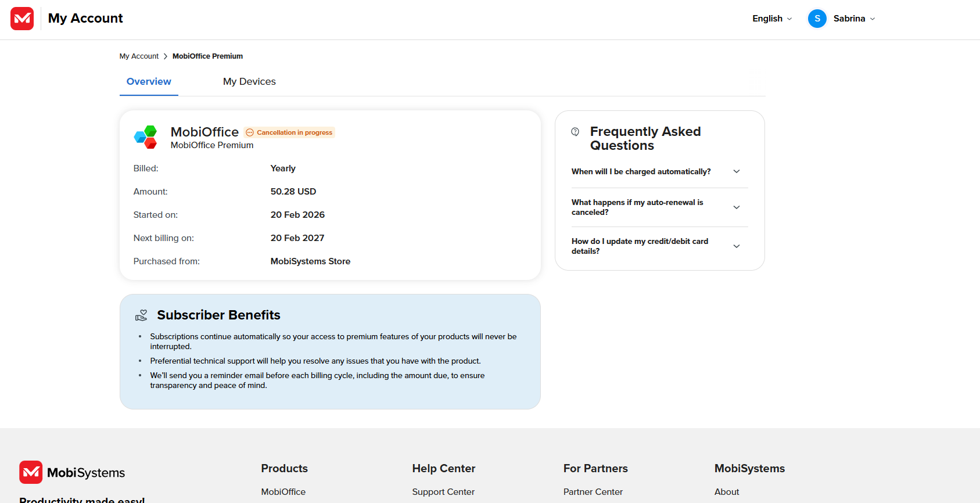Expand 'When will I be charged automatically?'
The image size is (980, 503).
[659, 172]
